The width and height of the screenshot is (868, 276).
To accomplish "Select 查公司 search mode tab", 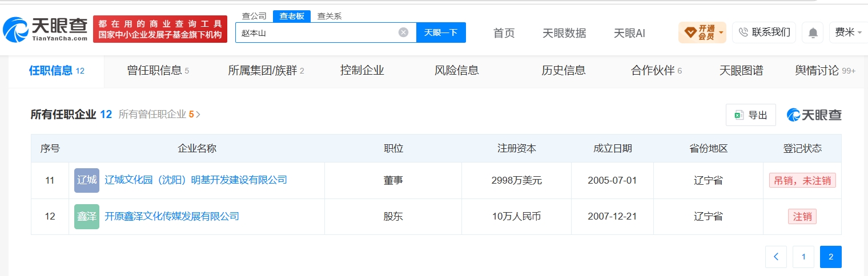I will click(x=254, y=16).
